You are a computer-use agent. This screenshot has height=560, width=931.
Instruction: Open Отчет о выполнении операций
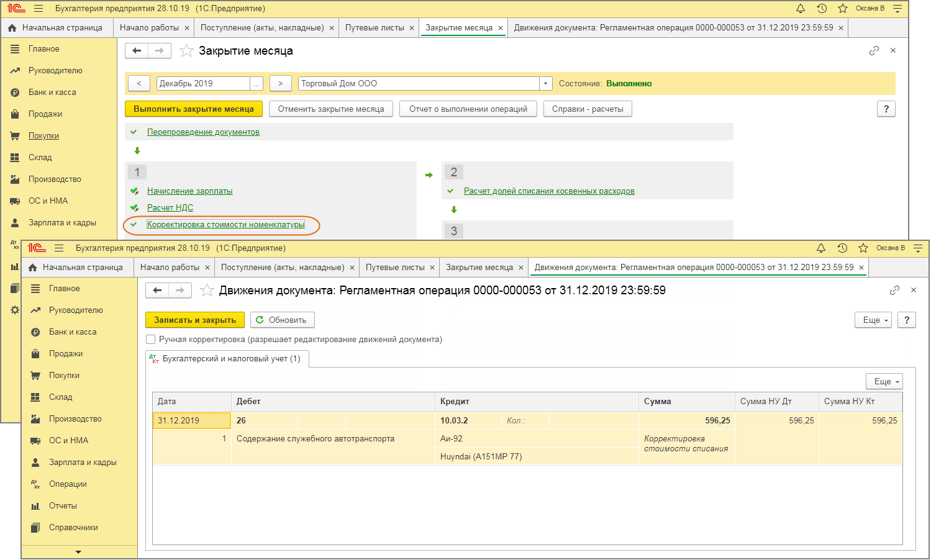point(468,109)
